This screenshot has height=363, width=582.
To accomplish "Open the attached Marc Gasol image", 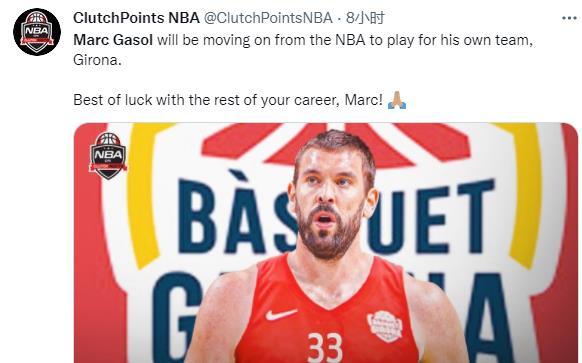I will [x=326, y=243].
